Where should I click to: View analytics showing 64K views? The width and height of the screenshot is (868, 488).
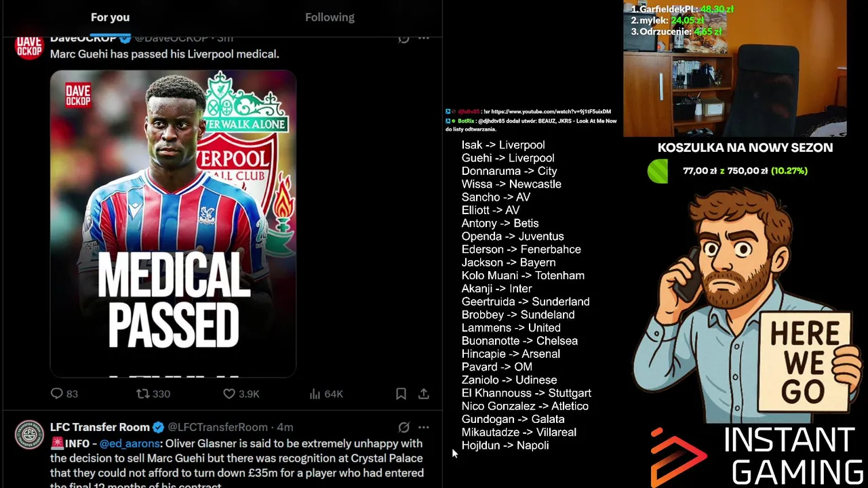(326, 394)
